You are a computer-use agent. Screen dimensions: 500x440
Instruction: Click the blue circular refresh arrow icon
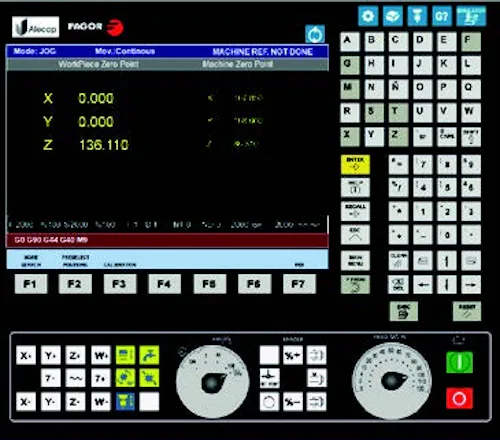click(315, 34)
